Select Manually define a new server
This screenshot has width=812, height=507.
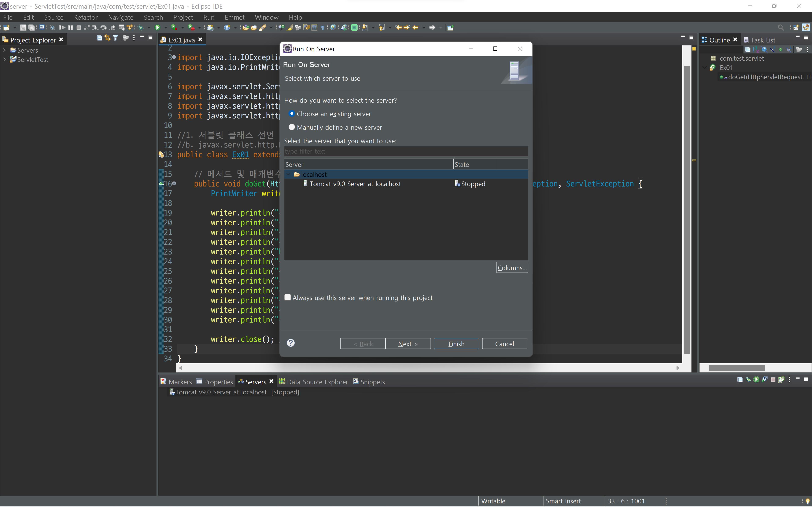[292, 127]
